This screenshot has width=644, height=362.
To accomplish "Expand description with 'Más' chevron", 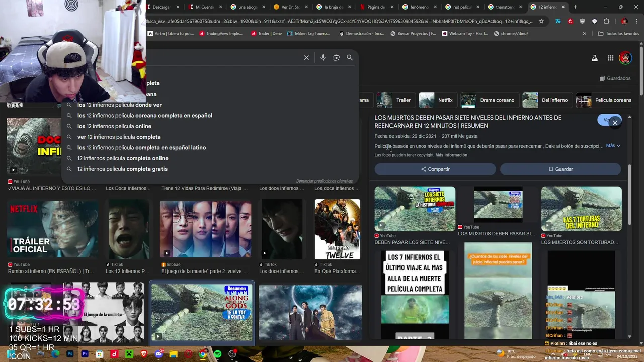I will [613, 146].
